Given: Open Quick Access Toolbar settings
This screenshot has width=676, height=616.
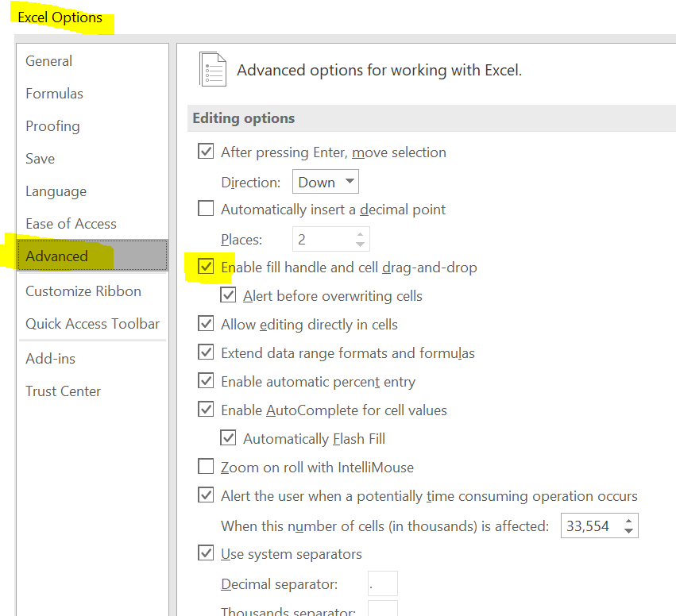Looking at the screenshot, I should [93, 324].
